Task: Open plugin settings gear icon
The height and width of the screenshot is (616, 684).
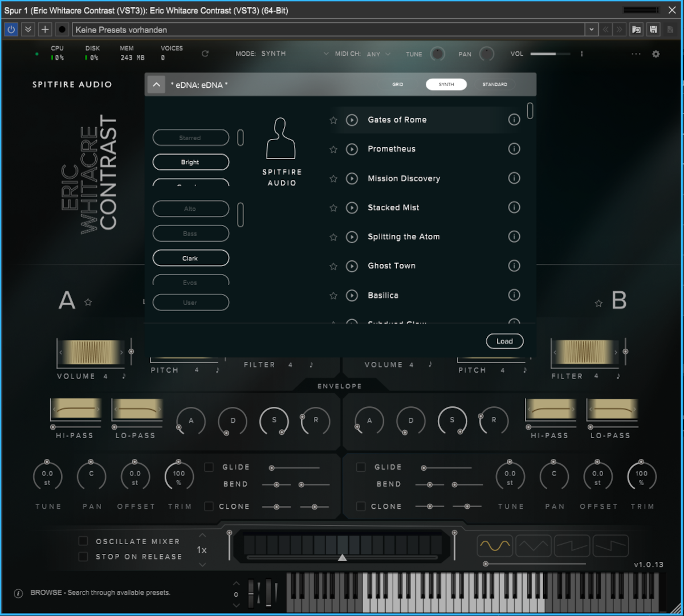Action: tap(656, 54)
